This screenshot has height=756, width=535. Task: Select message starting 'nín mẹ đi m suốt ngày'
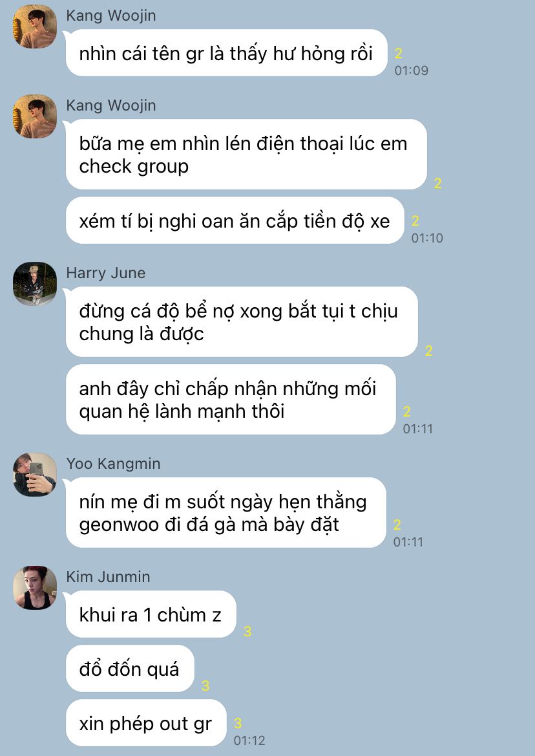click(226, 513)
